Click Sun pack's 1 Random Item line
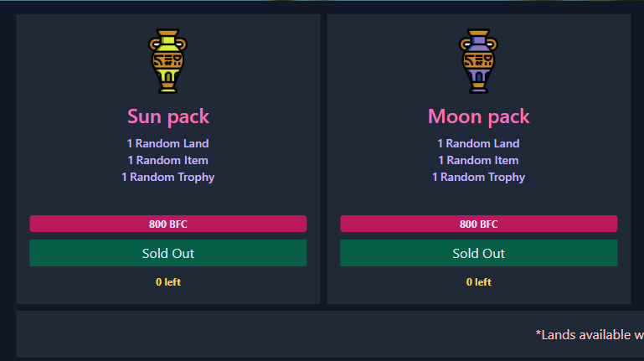Screen dimensions: 644x361 [167, 160]
